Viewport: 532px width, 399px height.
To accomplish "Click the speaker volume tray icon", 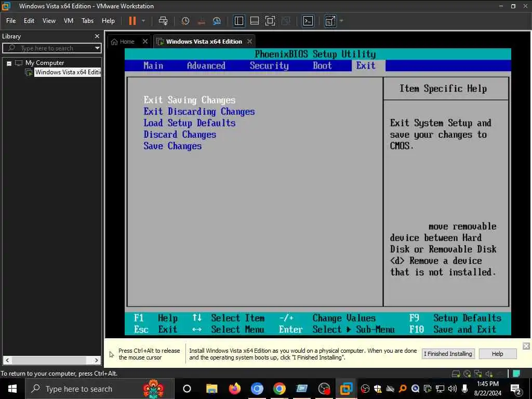I will 452,389.
